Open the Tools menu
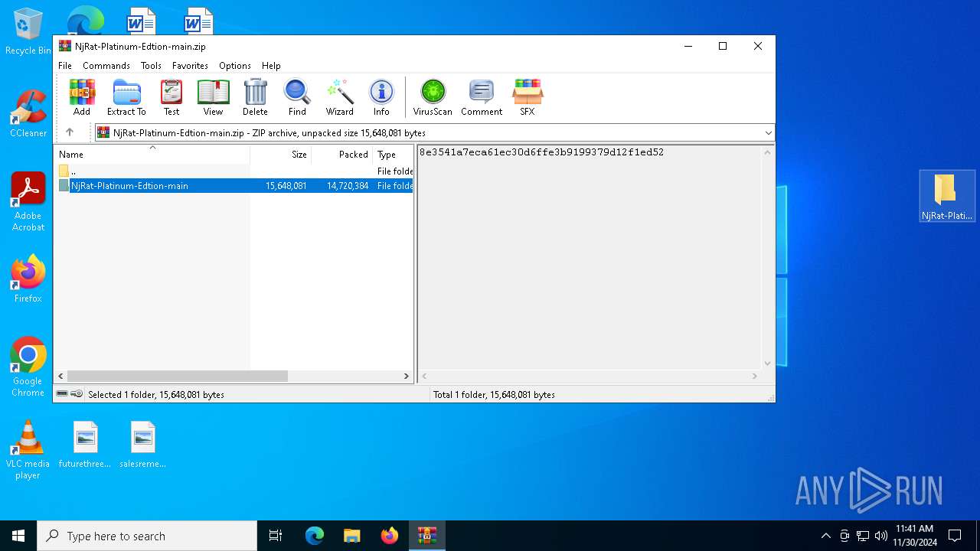The width and height of the screenshot is (980, 551). [151, 66]
